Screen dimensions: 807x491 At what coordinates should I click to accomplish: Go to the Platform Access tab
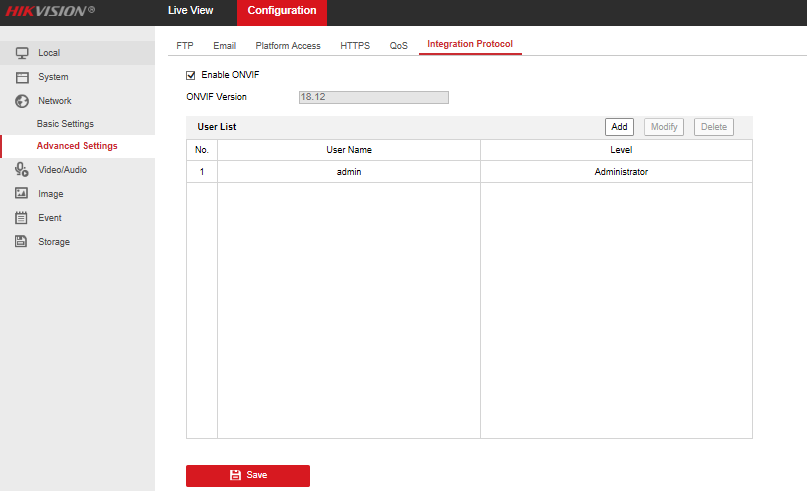coord(288,46)
